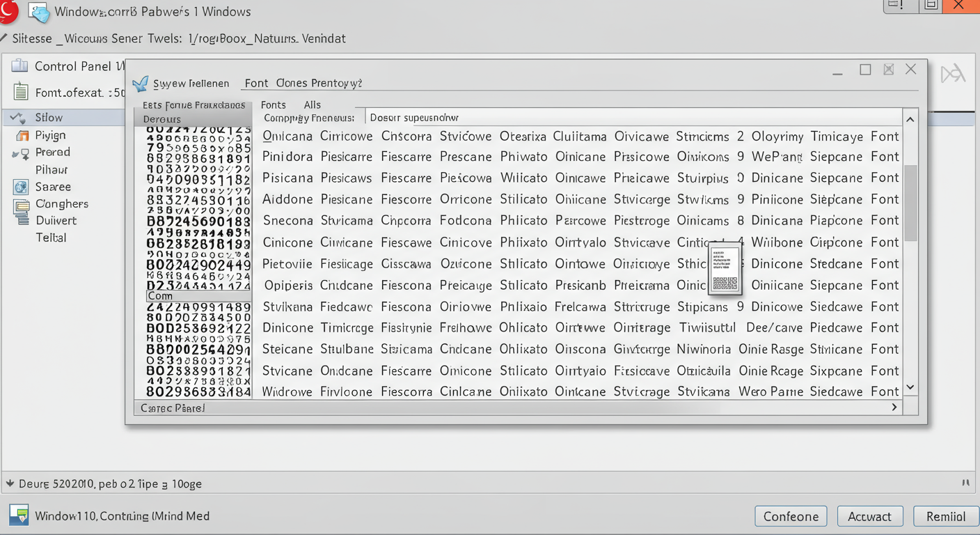Screen dimensions: 980x535
Task: Open the Font menu in dialog
Action: [256, 83]
